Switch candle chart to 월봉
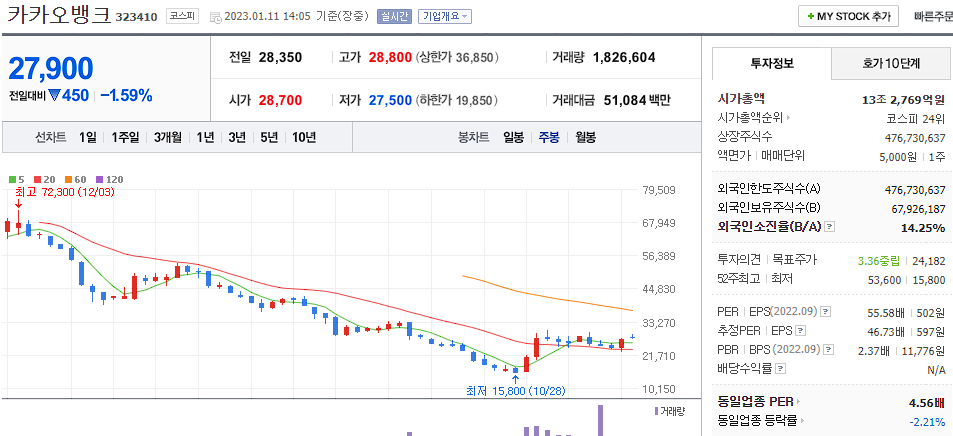Image resolution: width=953 pixels, height=436 pixels. pyautogui.click(x=585, y=137)
